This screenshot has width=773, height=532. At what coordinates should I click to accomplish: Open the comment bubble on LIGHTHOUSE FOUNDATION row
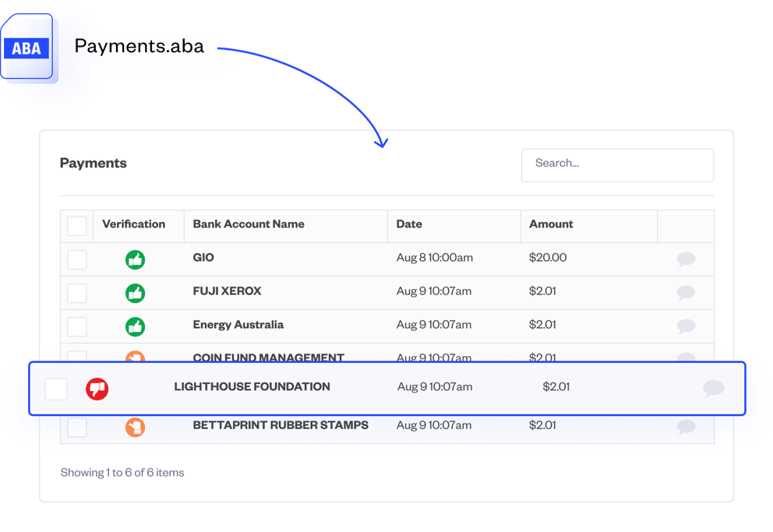713,387
